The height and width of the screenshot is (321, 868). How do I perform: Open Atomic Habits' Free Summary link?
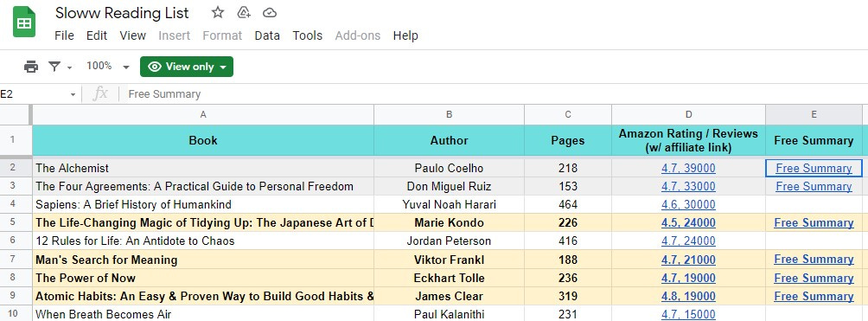point(814,296)
